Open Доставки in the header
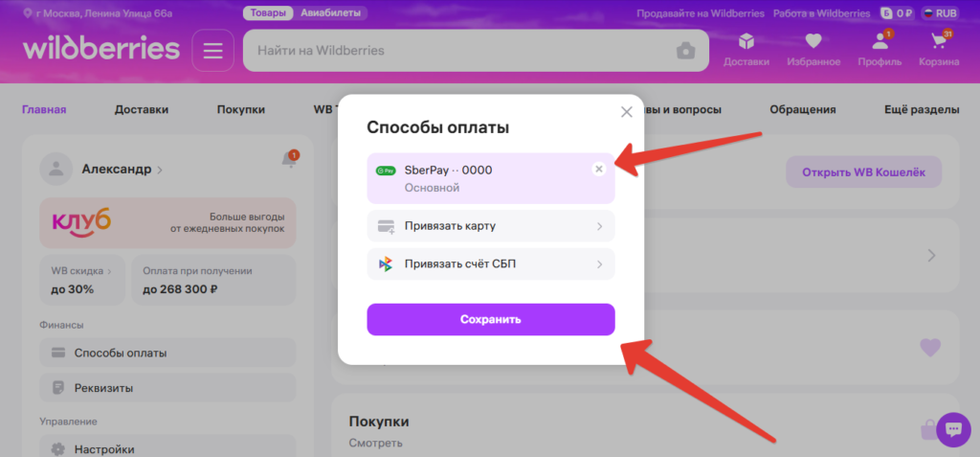The width and height of the screenshot is (980, 457). click(746, 50)
